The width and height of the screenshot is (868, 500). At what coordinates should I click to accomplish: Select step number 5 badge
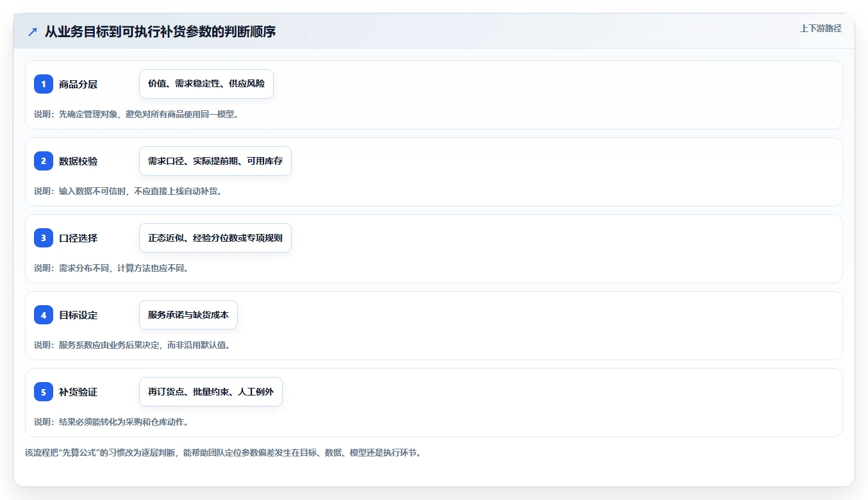pyautogui.click(x=44, y=392)
